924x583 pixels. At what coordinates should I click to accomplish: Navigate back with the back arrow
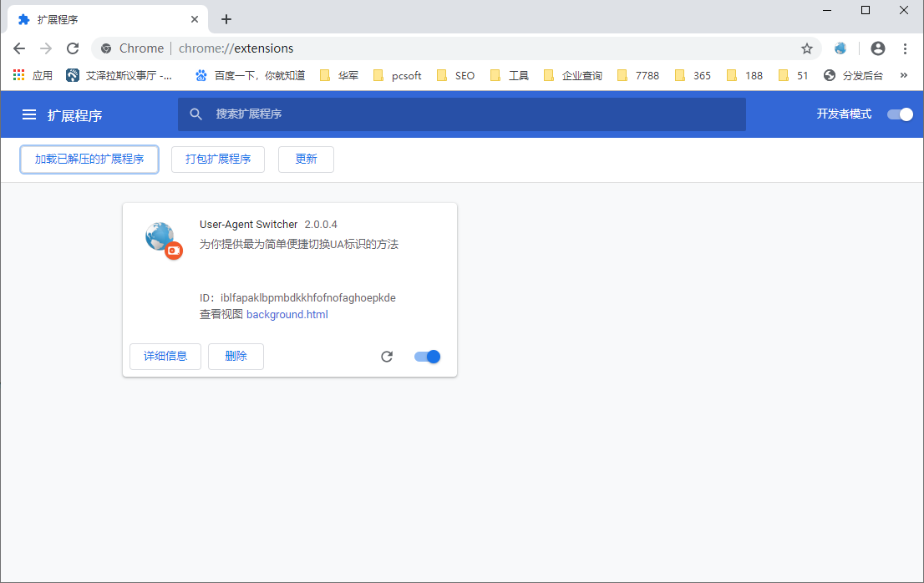[19, 48]
